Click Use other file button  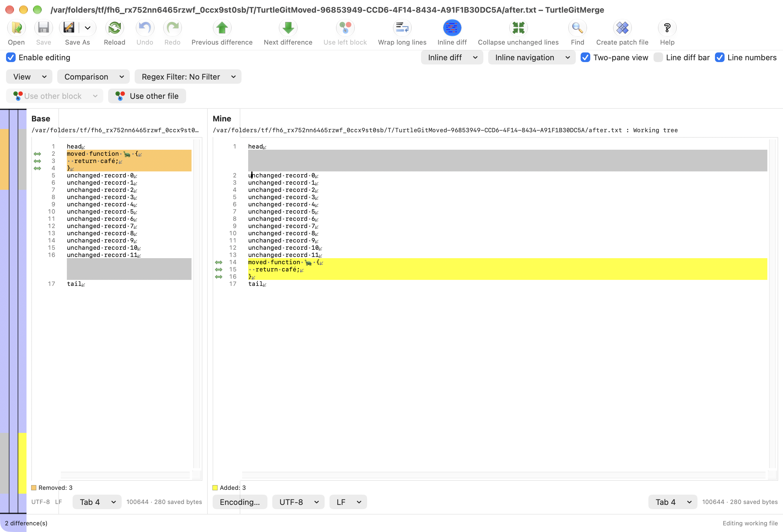coord(147,96)
